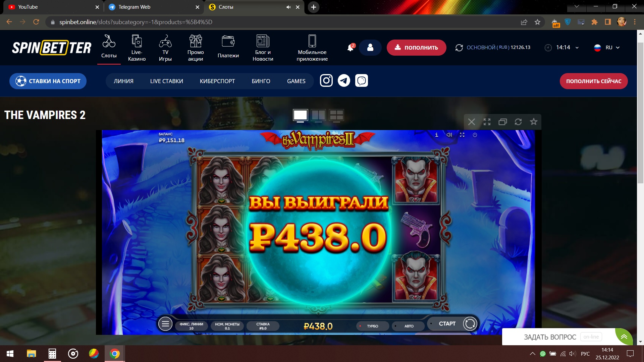
Task: Open the Слоты cherries icon
Action: 109,41
